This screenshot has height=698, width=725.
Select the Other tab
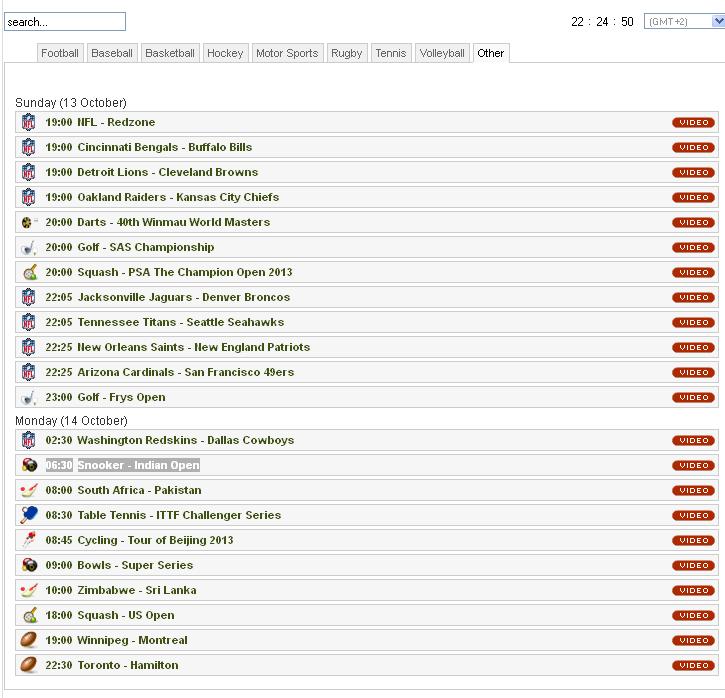pyautogui.click(x=491, y=53)
